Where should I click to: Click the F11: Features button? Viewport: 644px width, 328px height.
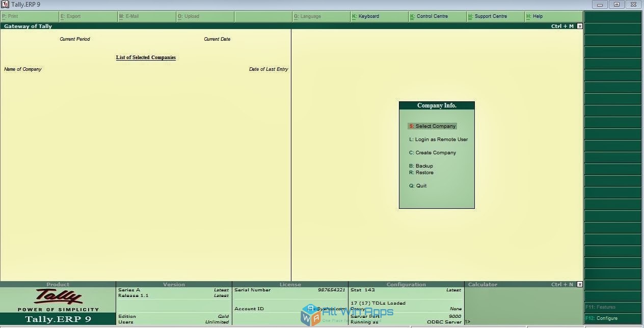pos(613,307)
